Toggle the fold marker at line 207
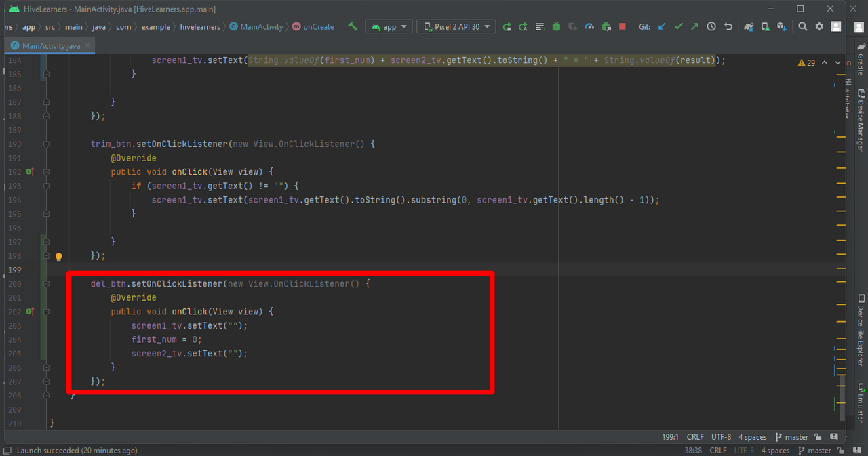 point(46,381)
